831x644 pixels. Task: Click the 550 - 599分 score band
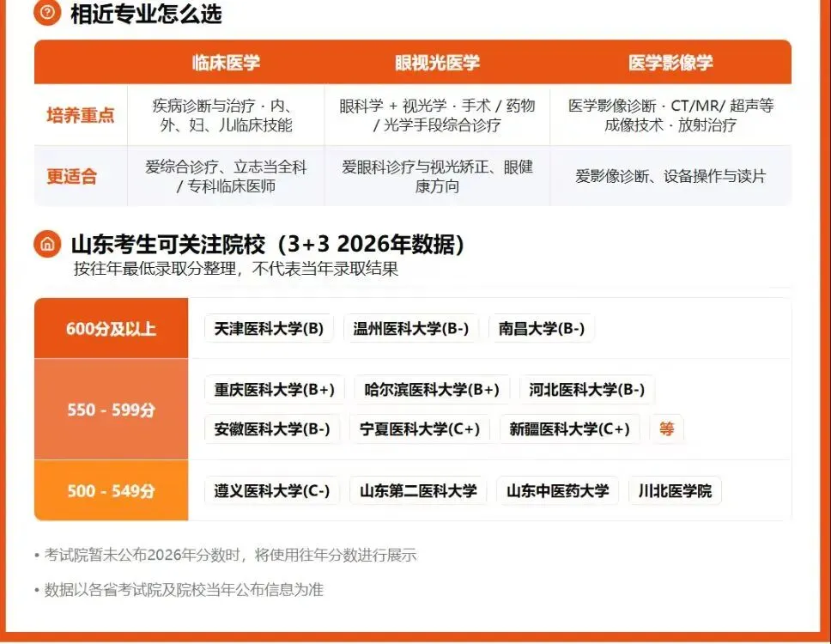pos(112,410)
